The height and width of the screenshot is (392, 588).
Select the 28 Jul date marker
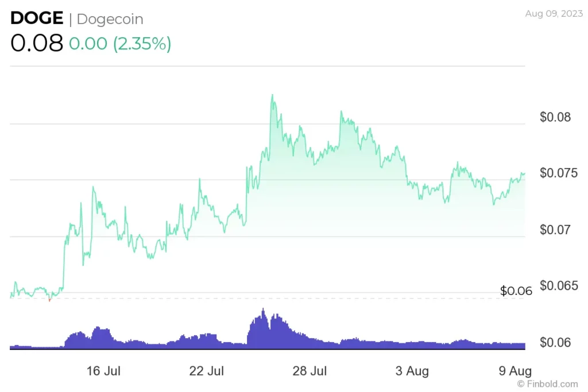(310, 371)
